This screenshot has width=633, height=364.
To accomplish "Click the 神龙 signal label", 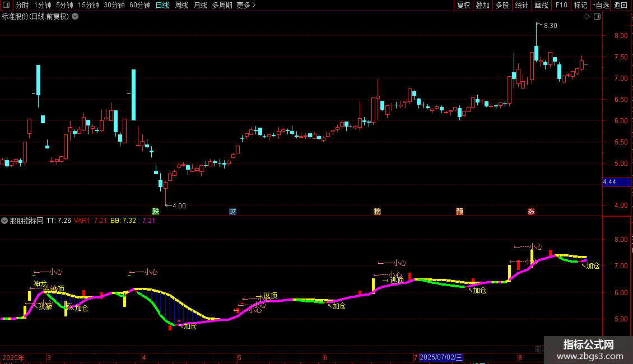I will 40,284.
